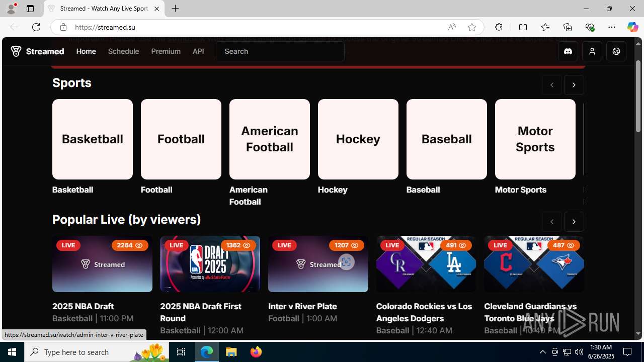Click the theme cube icon button
Screen dimensions: 644x362
click(x=616, y=51)
